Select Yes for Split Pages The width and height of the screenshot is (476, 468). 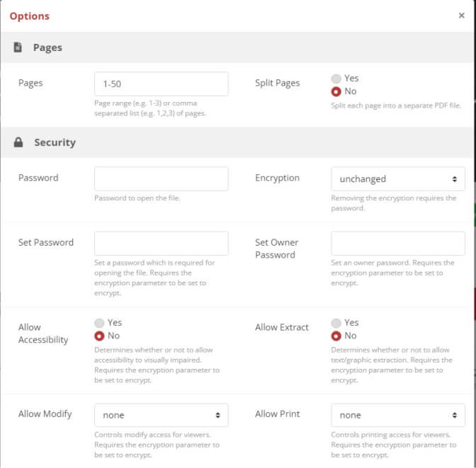coord(336,79)
